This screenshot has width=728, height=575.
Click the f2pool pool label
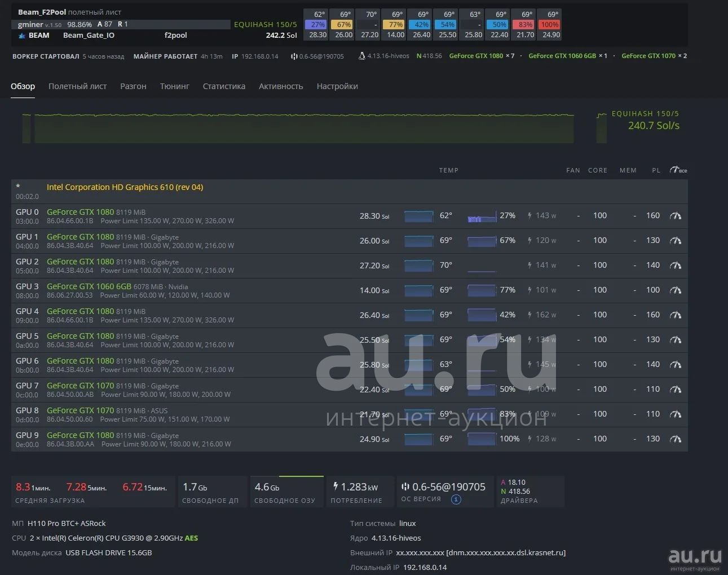click(176, 35)
